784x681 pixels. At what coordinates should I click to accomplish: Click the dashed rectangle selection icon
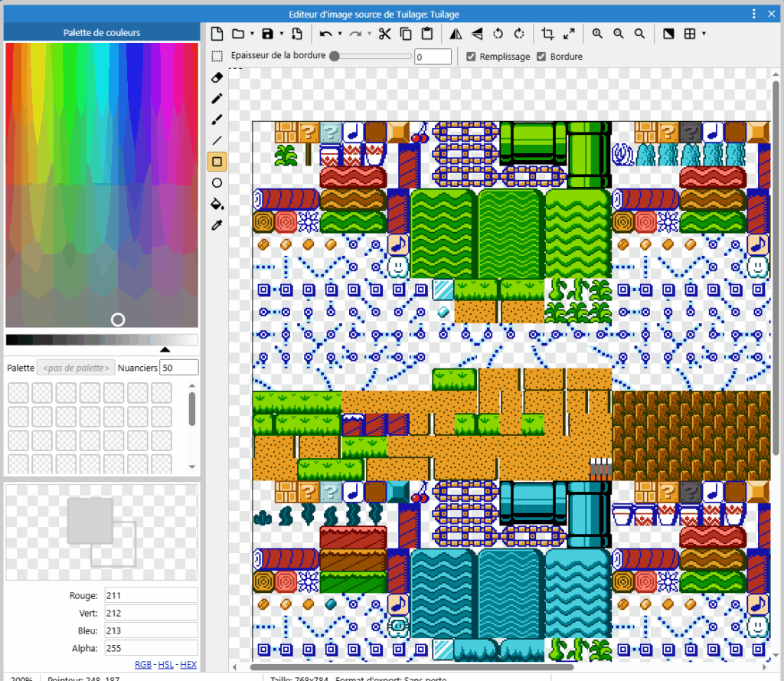tap(217, 56)
